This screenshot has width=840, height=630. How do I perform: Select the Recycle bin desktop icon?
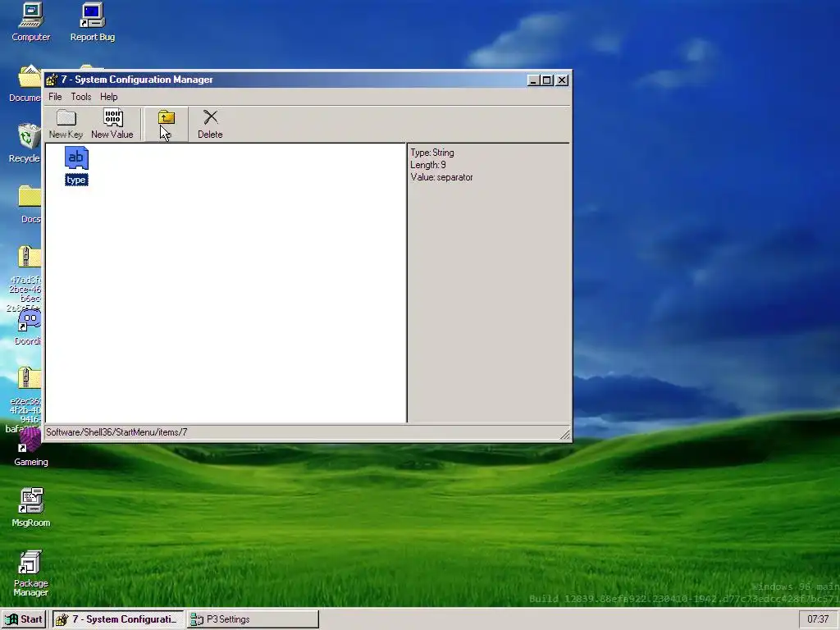[x=25, y=144]
